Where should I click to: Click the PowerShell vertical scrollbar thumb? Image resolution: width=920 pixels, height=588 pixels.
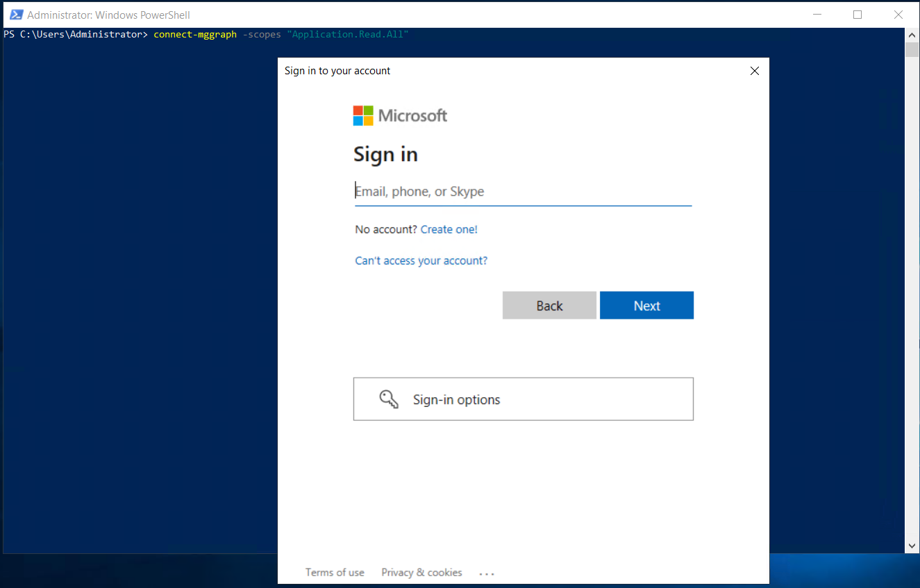point(912,49)
